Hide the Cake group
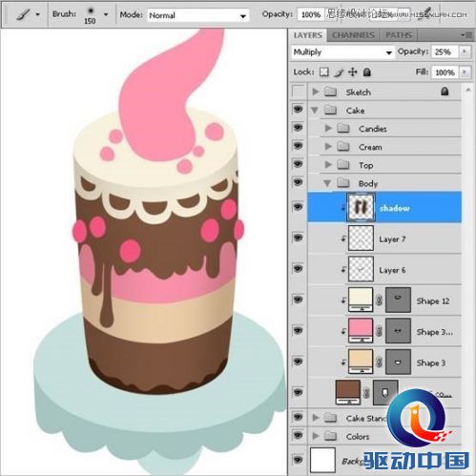The height and width of the screenshot is (476, 476). coord(298,110)
